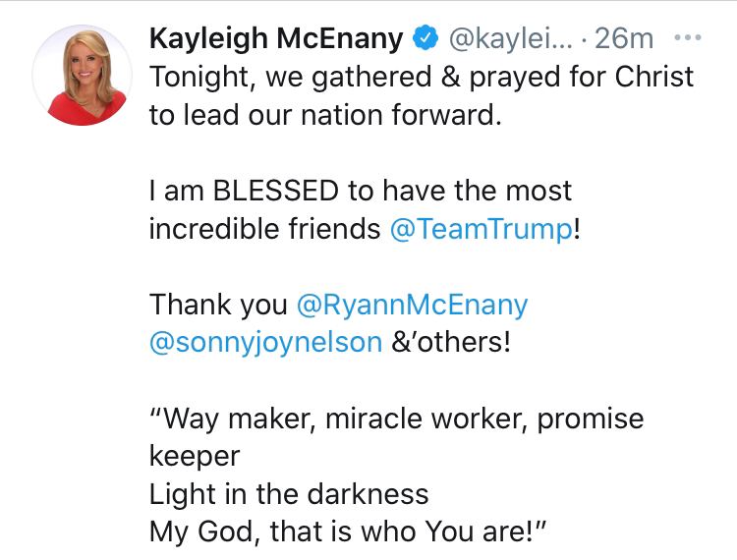Click the "incredible friends" text
Viewport: 737px width, 560px height.
click(x=264, y=229)
